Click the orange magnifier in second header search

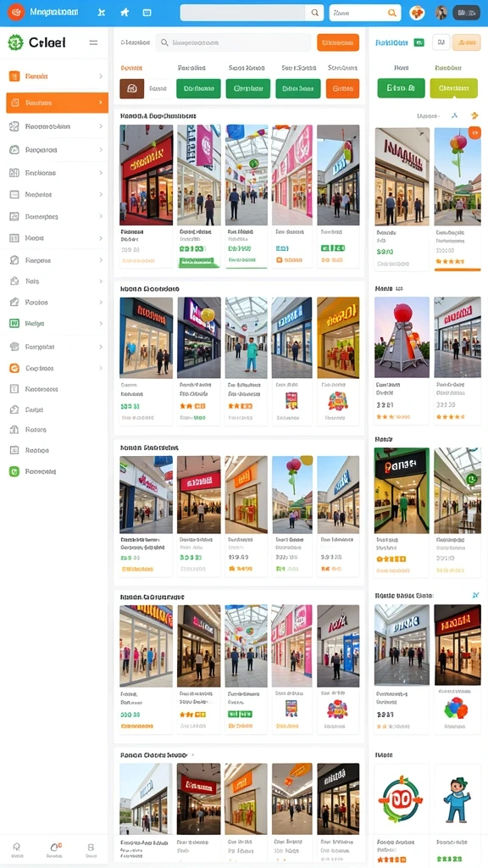pos(391,13)
